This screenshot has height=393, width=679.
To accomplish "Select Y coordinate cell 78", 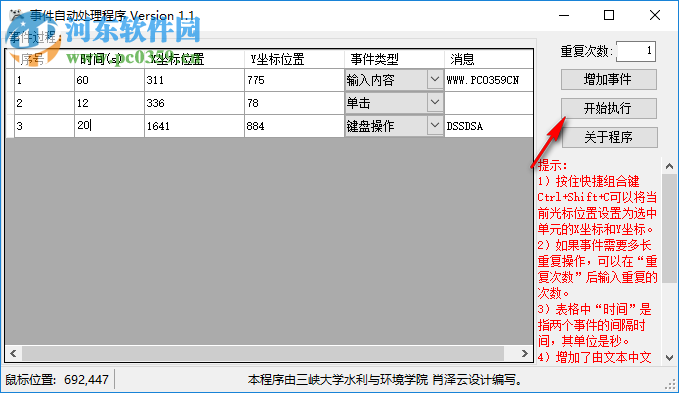I will [x=294, y=103].
